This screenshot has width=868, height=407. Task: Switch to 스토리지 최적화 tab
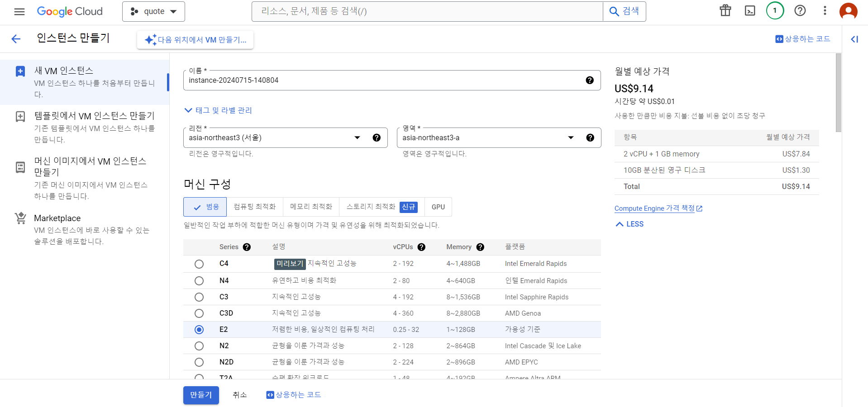(x=382, y=207)
